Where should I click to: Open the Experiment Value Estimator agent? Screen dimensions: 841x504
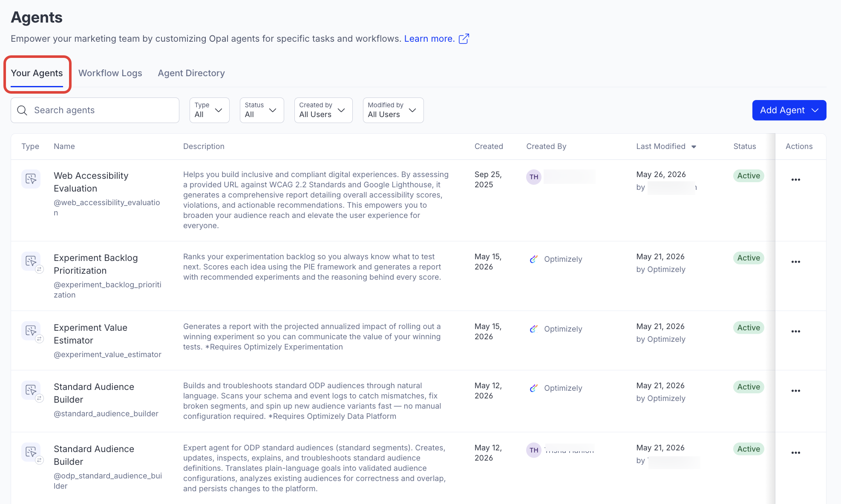click(x=91, y=334)
